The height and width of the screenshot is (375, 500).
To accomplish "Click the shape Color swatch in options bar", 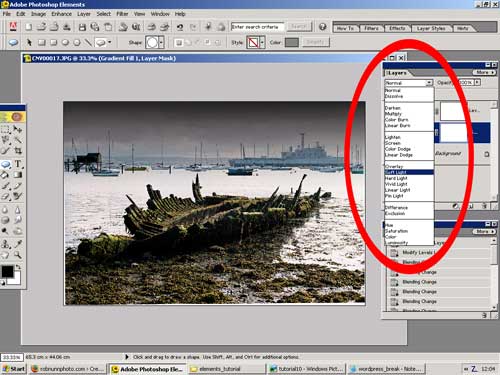I will (x=292, y=42).
